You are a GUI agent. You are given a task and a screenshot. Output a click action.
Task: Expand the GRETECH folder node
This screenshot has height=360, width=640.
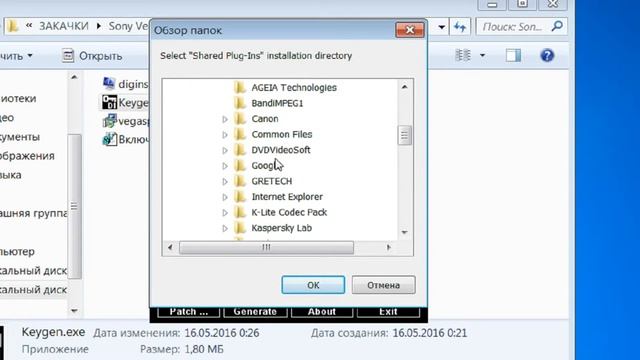225,181
